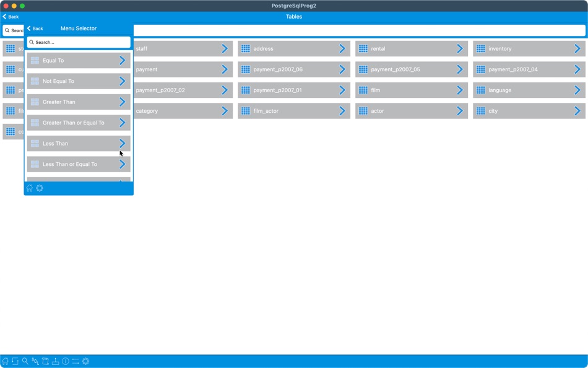Viewport: 588px width, 368px height.
Task: Expand the Equal To condition chevron
Action: pyautogui.click(x=122, y=60)
